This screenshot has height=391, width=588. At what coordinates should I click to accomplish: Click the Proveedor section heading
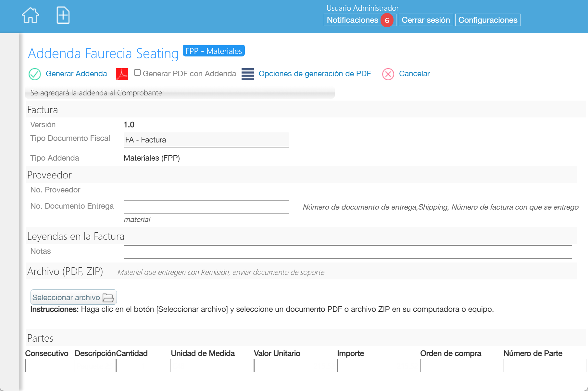coord(49,175)
